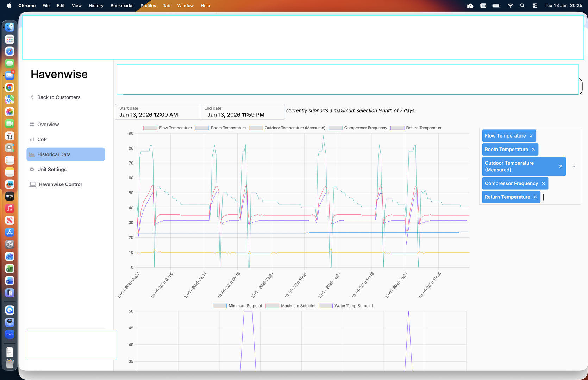Screen dimensions: 588x380
Task: Click the Back to Customers arrow icon
Action: point(32,97)
